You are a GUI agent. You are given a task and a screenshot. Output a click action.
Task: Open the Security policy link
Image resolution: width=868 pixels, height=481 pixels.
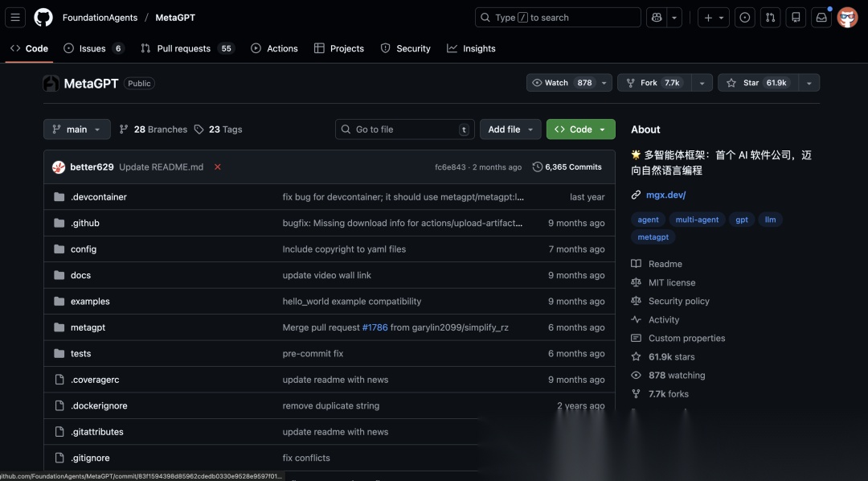678,301
